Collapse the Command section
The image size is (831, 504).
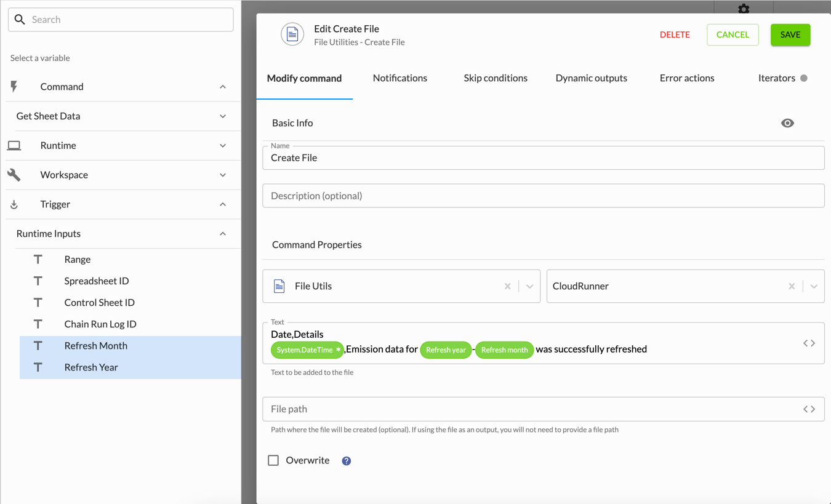pyautogui.click(x=223, y=87)
